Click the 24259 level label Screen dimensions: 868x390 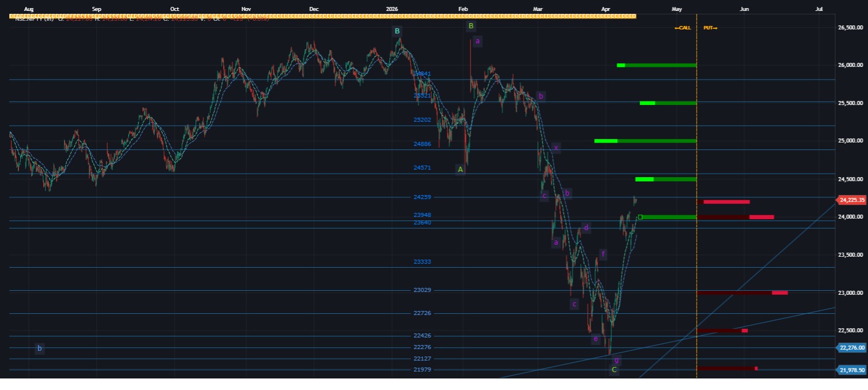[x=422, y=197]
